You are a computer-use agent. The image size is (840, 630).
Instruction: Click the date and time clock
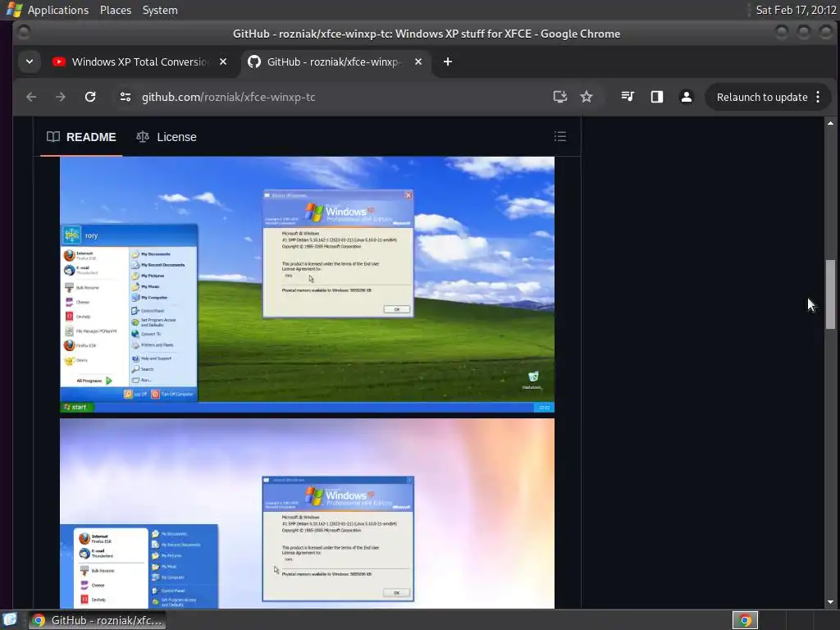796,10
